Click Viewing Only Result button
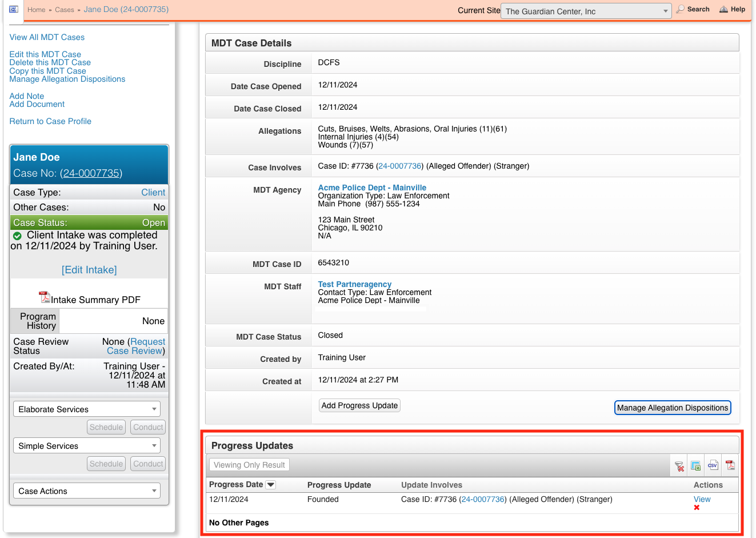This screenshot has width=756, height=538. point(249,465)
